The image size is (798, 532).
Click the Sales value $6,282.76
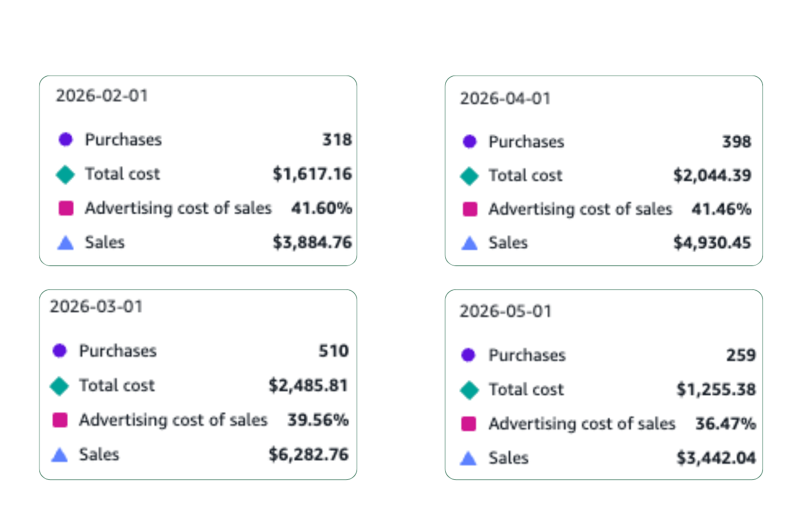pyautogui.click(x=309, y=454)
